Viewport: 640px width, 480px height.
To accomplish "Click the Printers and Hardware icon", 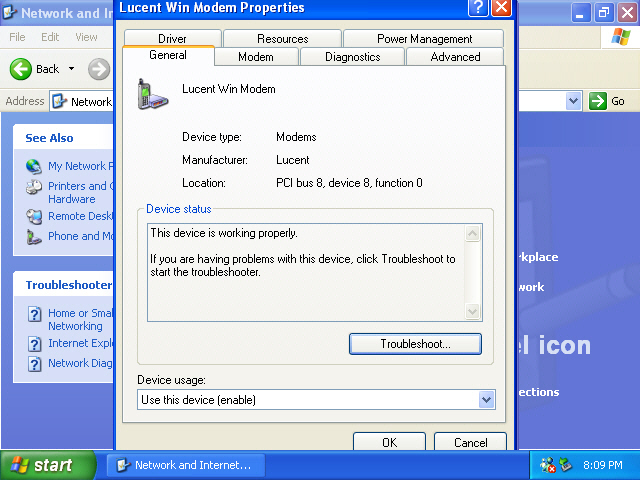I will pos(34,187).
